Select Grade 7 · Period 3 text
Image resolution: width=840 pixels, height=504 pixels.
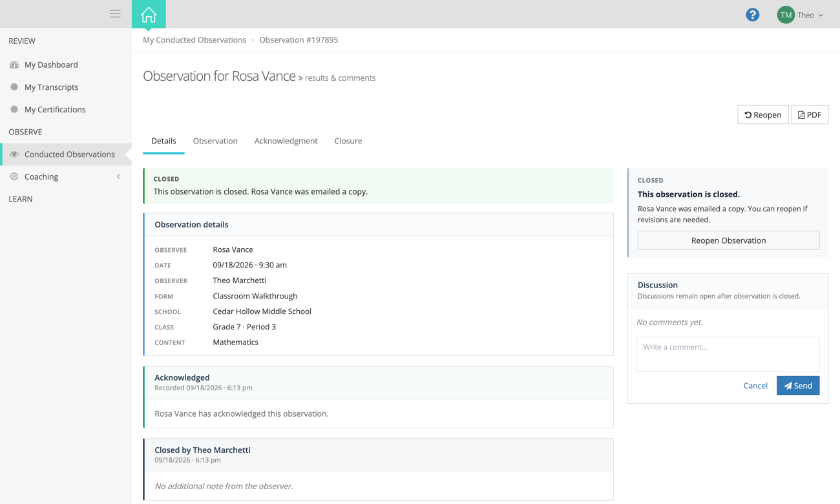pos(244,327)
